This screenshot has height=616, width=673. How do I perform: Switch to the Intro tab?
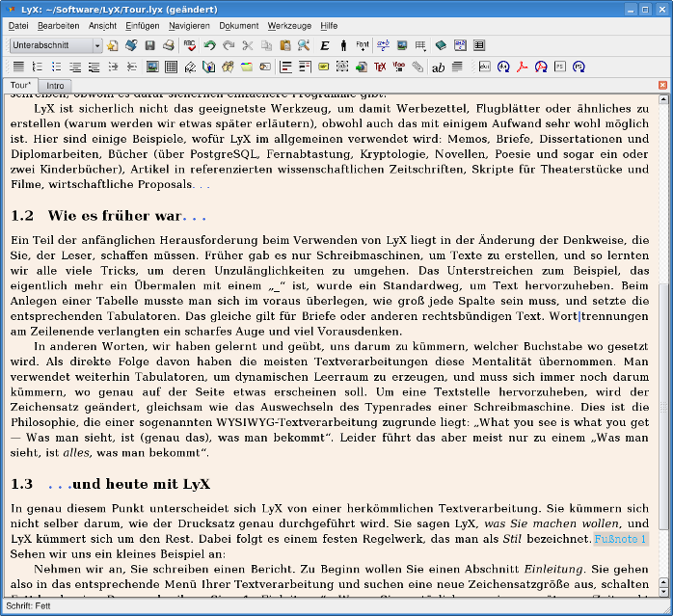click(x=55, y=86)
